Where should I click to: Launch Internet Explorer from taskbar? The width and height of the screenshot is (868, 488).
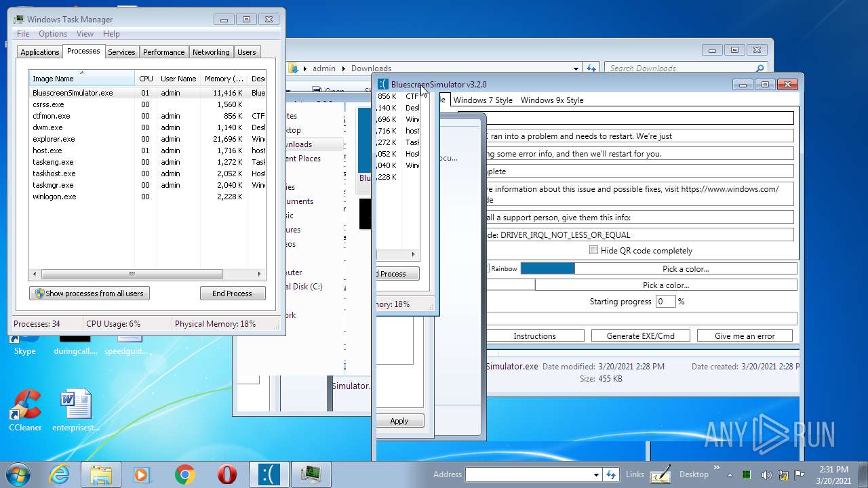click(x=60, y=474)
